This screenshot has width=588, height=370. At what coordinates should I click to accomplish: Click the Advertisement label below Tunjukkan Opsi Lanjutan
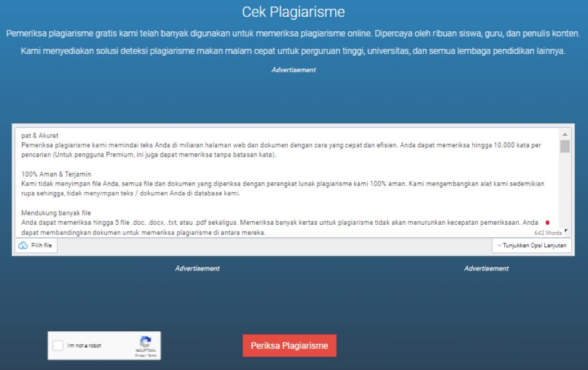tap(487, 269)
